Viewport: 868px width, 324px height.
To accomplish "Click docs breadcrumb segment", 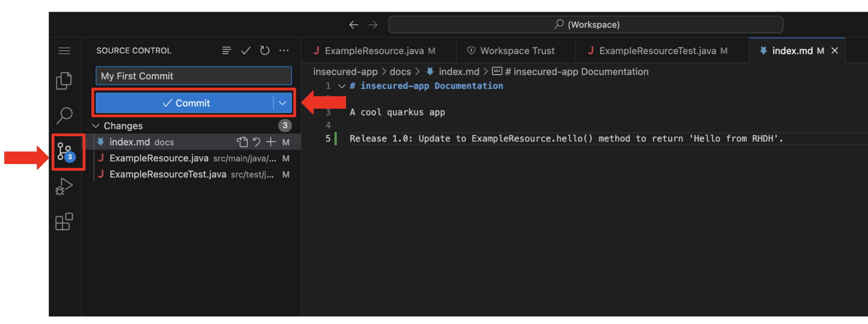I will 400,72.
